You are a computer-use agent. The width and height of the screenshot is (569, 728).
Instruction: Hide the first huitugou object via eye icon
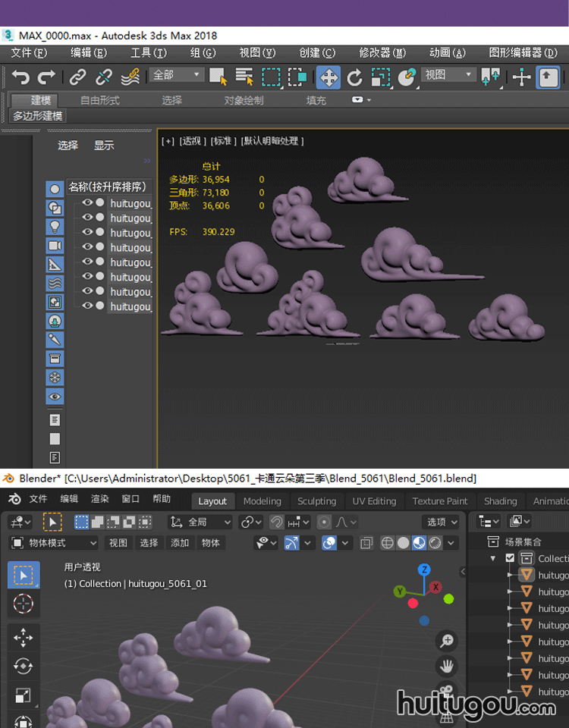pyautogui.click(x=88, y=202)
